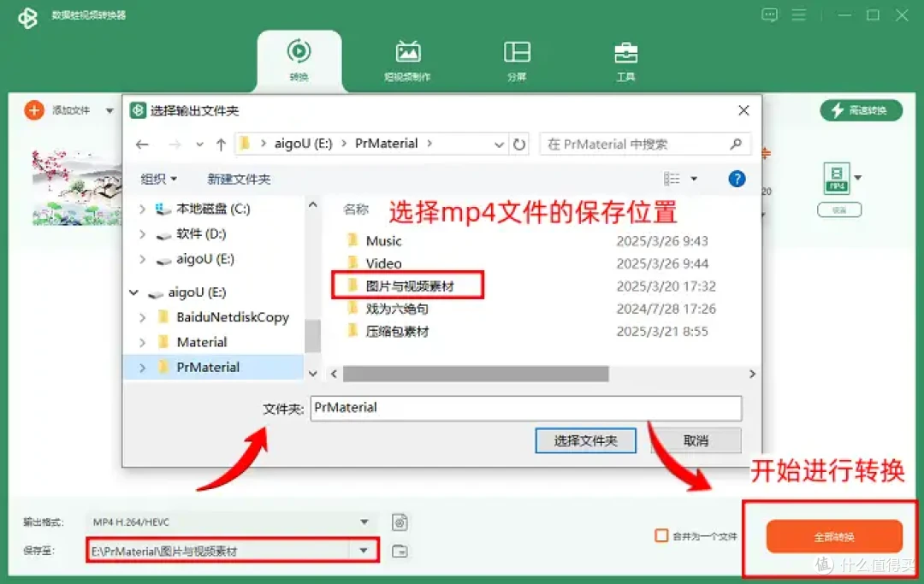Click the 高速转换 lightning button
924x584 pixels.
point(861,110)
